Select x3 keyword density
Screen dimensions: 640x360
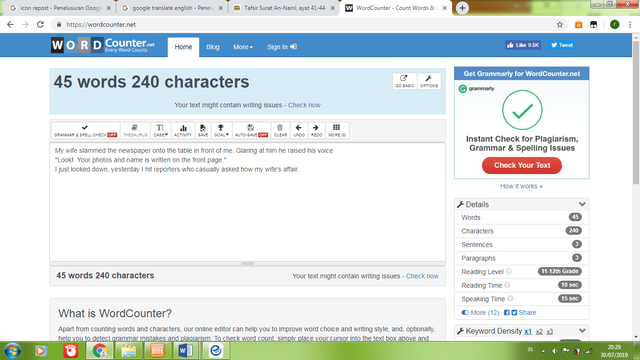point(550,331)
